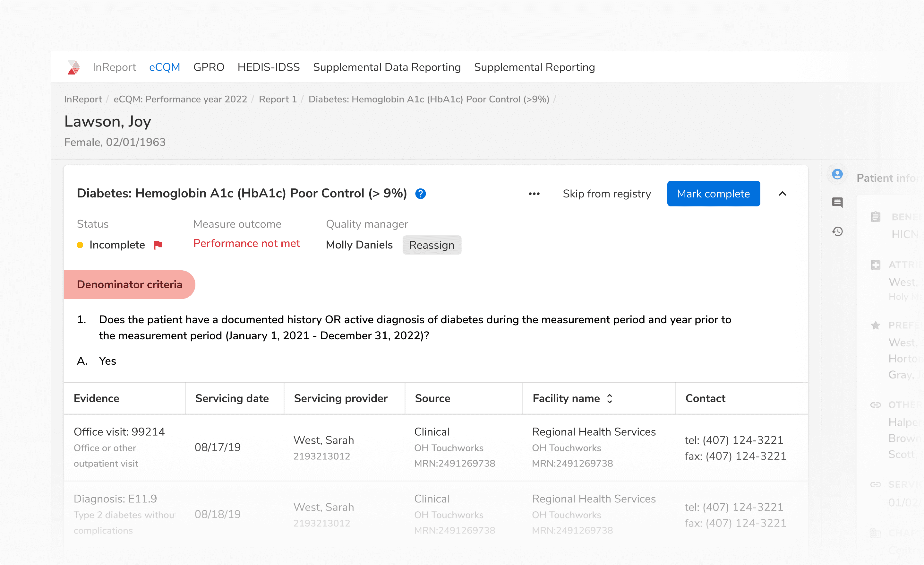Click Skip from registry
924x565 pixels.
tap(606, 194)
